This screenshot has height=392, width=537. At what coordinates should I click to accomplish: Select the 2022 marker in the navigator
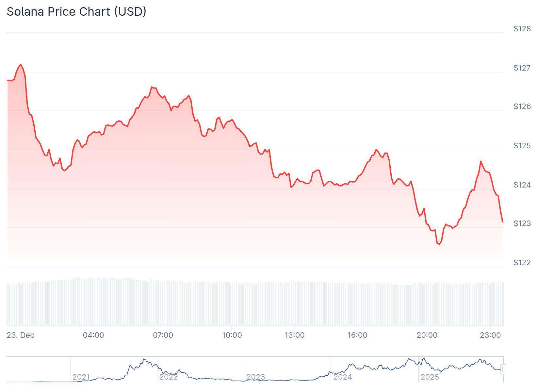[168, 377]
